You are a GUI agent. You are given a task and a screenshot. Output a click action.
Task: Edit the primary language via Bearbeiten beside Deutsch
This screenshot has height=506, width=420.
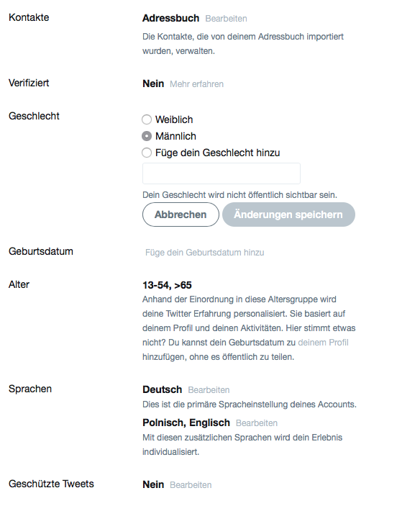pos(209,390)
